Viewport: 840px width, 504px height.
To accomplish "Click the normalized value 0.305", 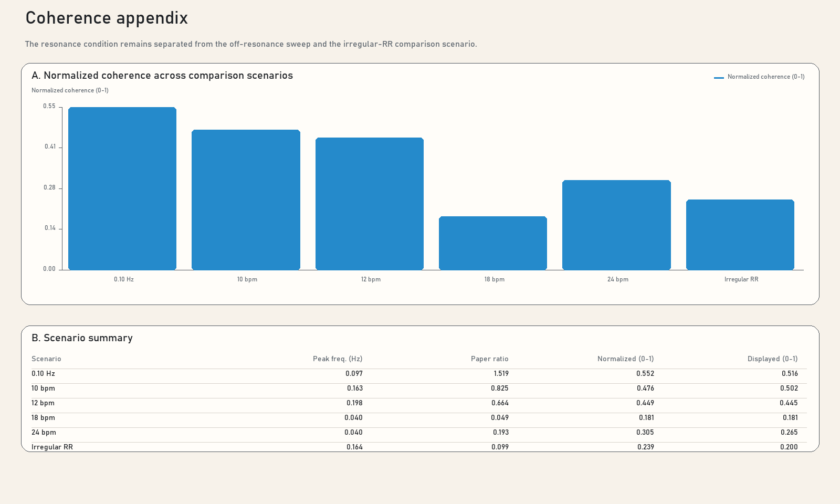I will (645, 433).
